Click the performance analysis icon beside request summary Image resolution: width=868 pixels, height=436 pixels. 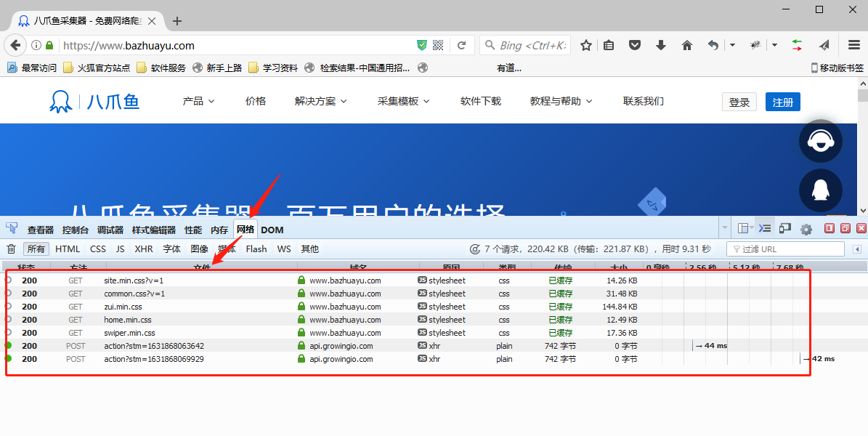coord(474,249)
